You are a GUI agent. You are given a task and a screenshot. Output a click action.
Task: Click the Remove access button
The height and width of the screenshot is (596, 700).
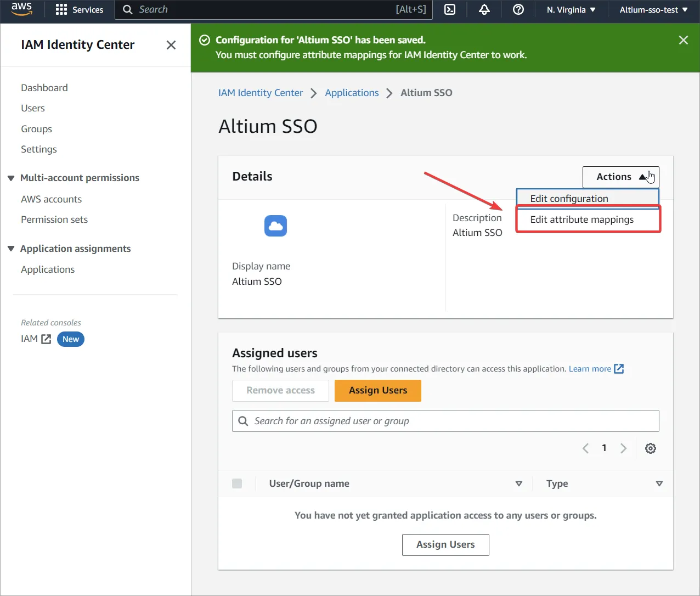tap(280, 391)
